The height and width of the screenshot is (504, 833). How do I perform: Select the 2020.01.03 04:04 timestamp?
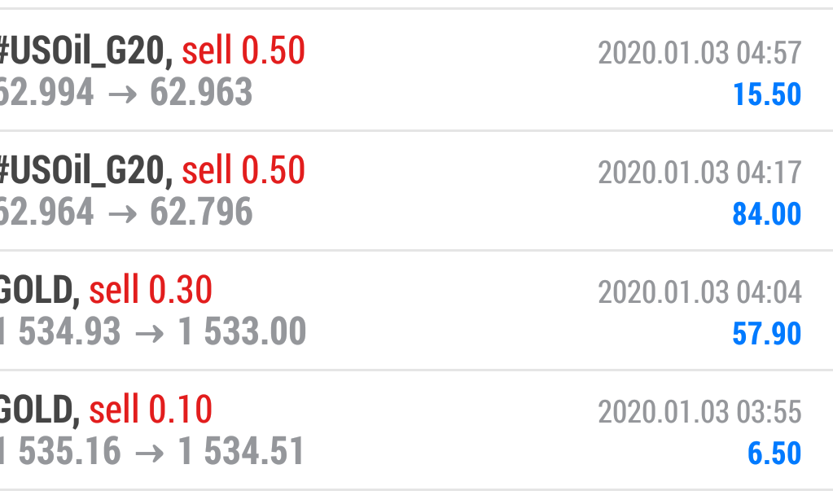pyautogui.click(x=699, y=291)
